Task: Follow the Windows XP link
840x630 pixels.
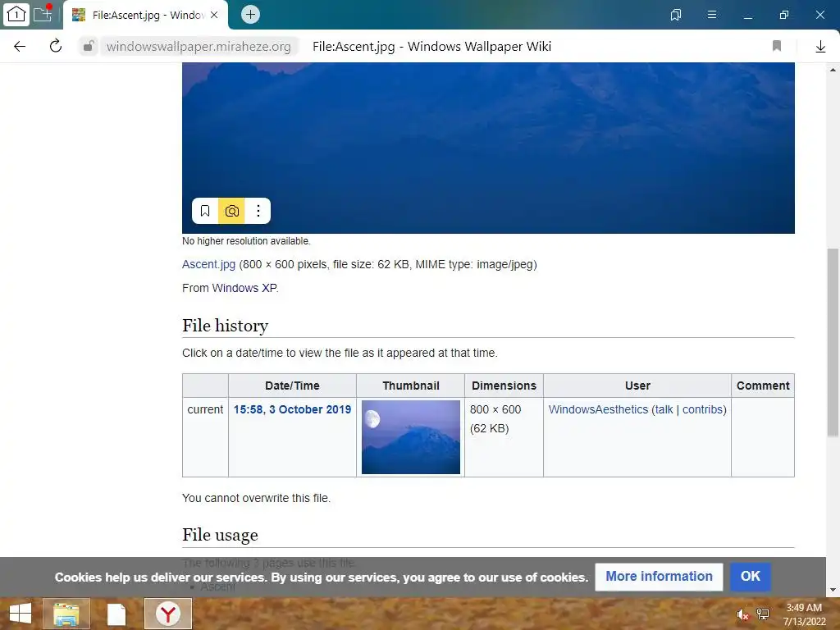Action: pos(244,288)
